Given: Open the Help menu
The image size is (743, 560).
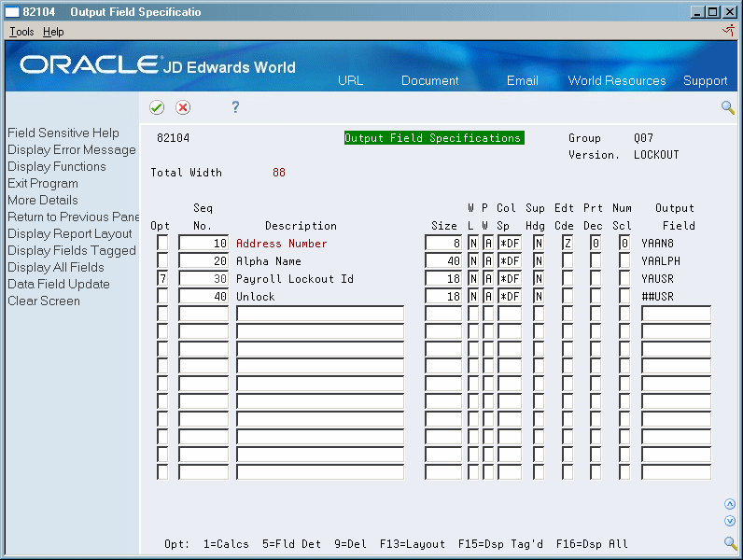Looking at the screenshot, I should [53, 32].
